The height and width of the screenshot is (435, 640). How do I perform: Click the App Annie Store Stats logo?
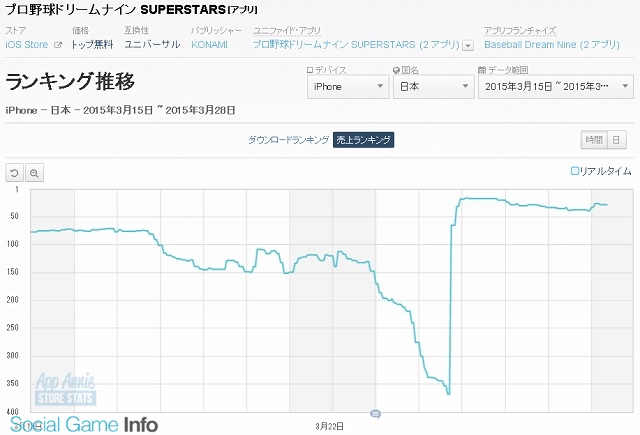coord(66,389)
